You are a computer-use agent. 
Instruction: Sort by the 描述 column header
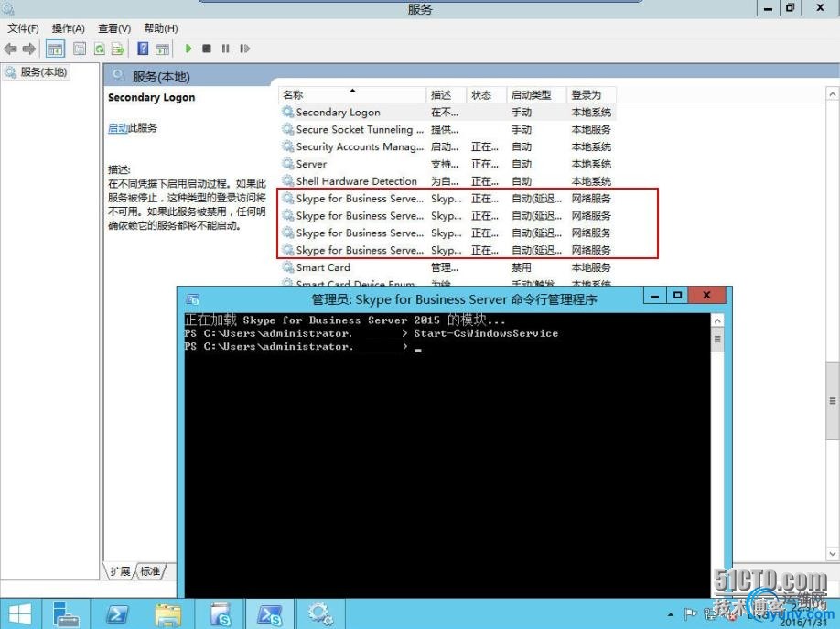[447, 95]
